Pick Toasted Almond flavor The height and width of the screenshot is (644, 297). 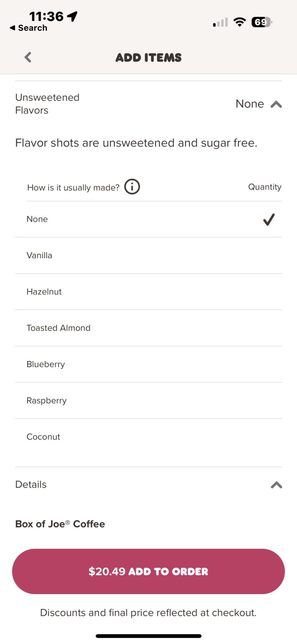click(59, 328)
